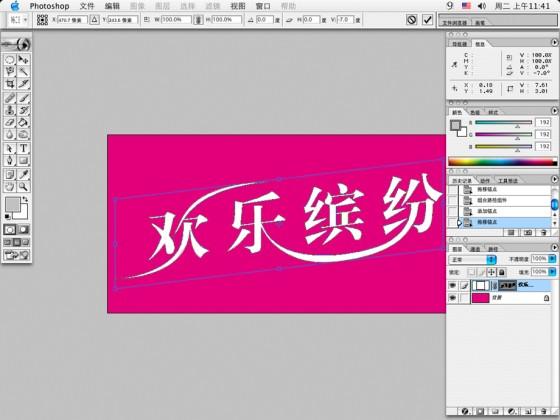This screenshot has width=560, height=420.
Task: Toggle the lock position icon in Layers
Action: [491, 272]
